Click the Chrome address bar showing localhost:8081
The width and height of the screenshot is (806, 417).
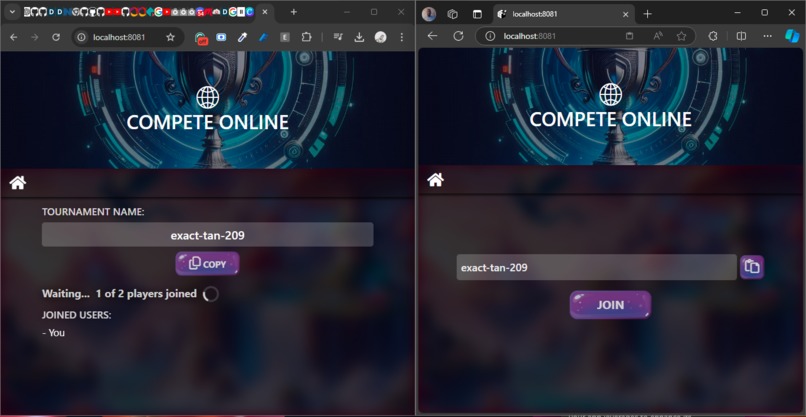click(119, 37)
